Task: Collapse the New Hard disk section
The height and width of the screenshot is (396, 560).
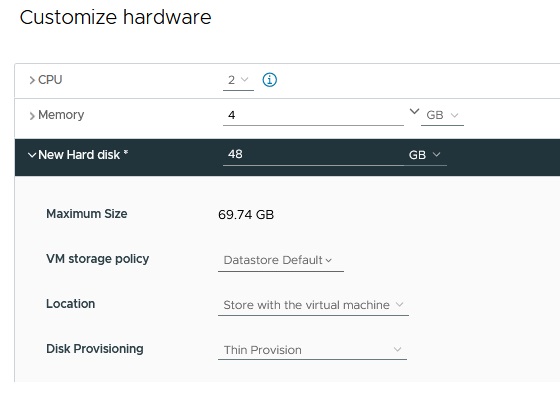Action: (32, 155)
